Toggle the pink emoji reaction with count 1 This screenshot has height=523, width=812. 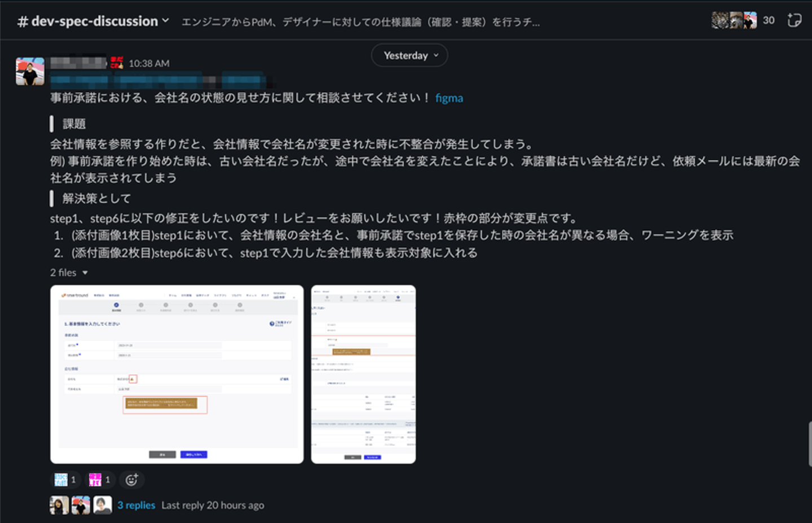point(100,480)
